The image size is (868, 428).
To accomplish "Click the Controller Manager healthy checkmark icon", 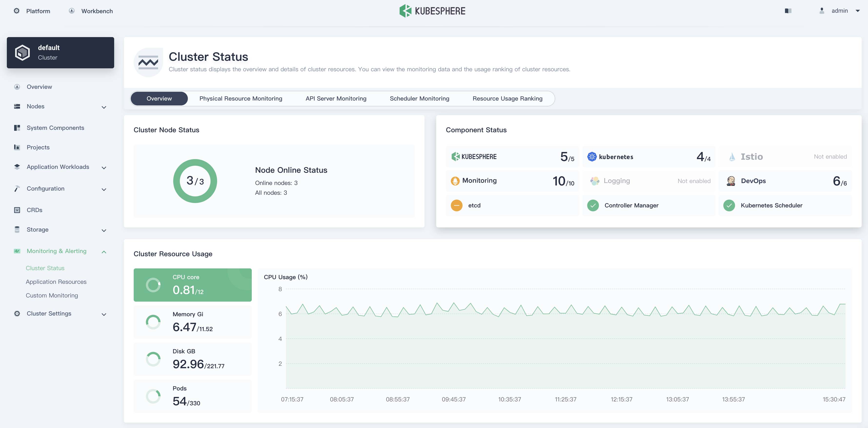I will click(593, 205).
